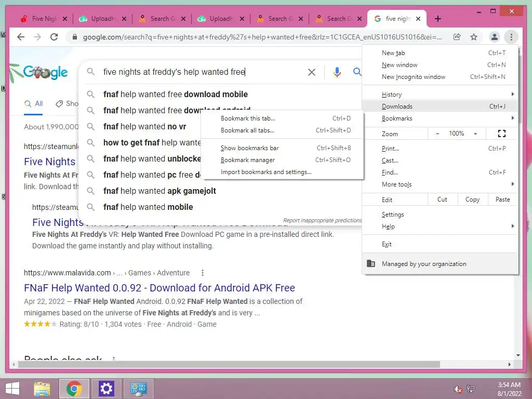Expand the More tools submenu
Screen dimensions: 532x399
pos(440,184)
